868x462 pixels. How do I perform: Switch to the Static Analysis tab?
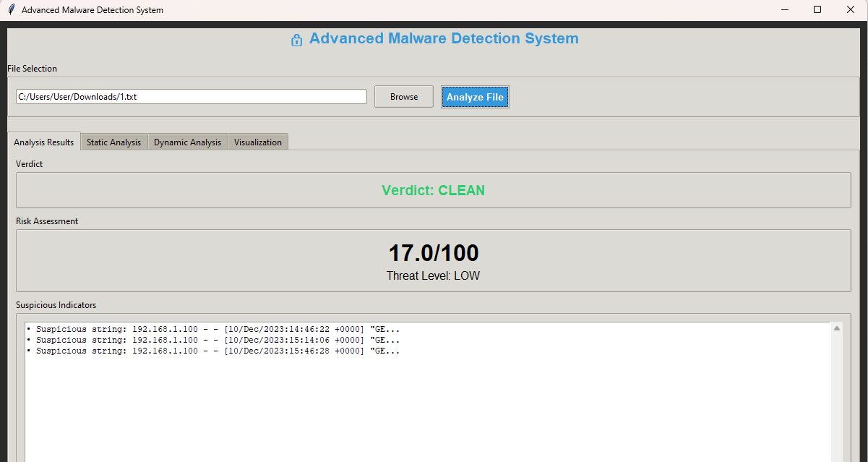pyautogui.click(x=113, y=142)
